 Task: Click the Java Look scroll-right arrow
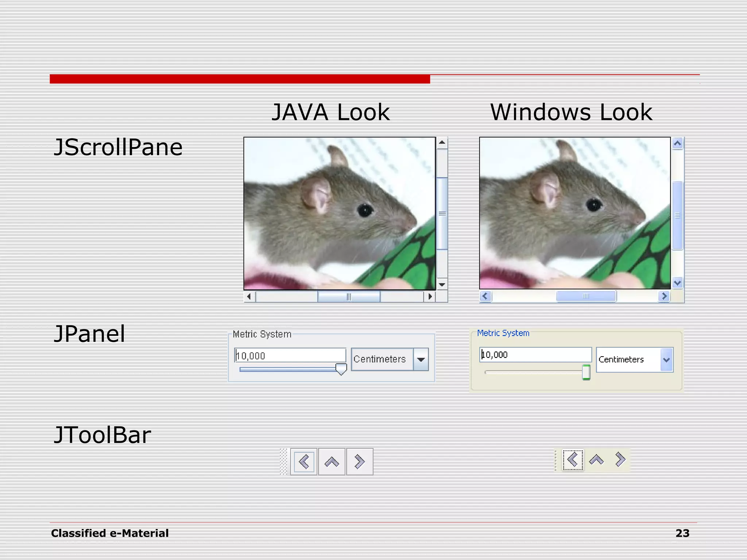(x=430, y=296)
